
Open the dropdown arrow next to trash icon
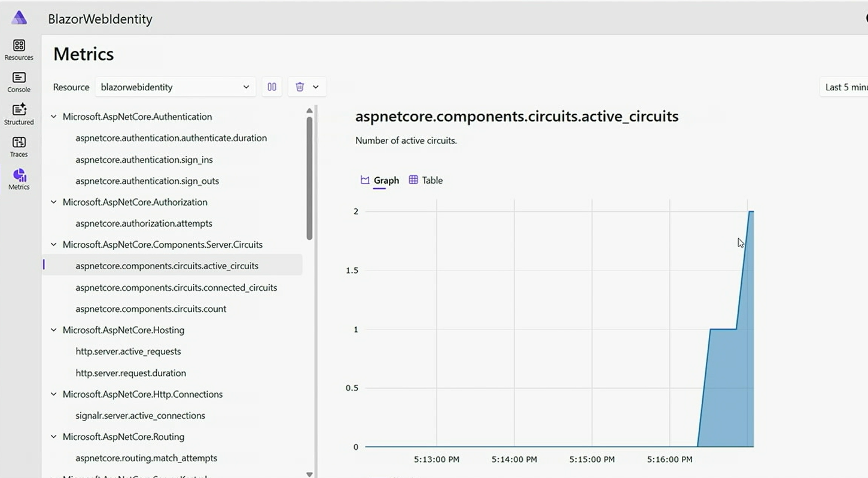click(316, 87)
